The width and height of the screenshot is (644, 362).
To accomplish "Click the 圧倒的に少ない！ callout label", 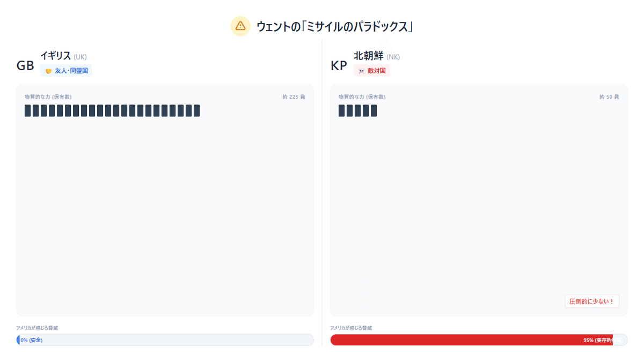I will pos(592,301).
